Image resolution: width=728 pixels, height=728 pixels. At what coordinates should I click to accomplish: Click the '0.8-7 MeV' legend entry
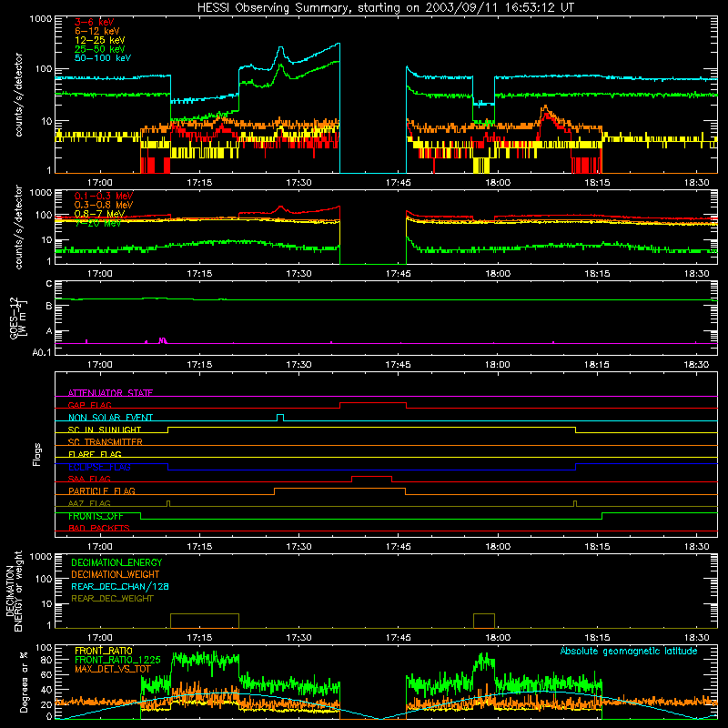click(100, 214)
